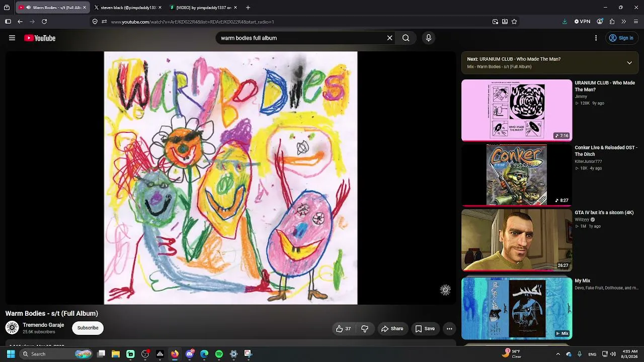Viewport: 644px width, 362px height.
Task: Close the [VIDEO] by pimpdaddy1337 tab
Action: click(235, 8)
